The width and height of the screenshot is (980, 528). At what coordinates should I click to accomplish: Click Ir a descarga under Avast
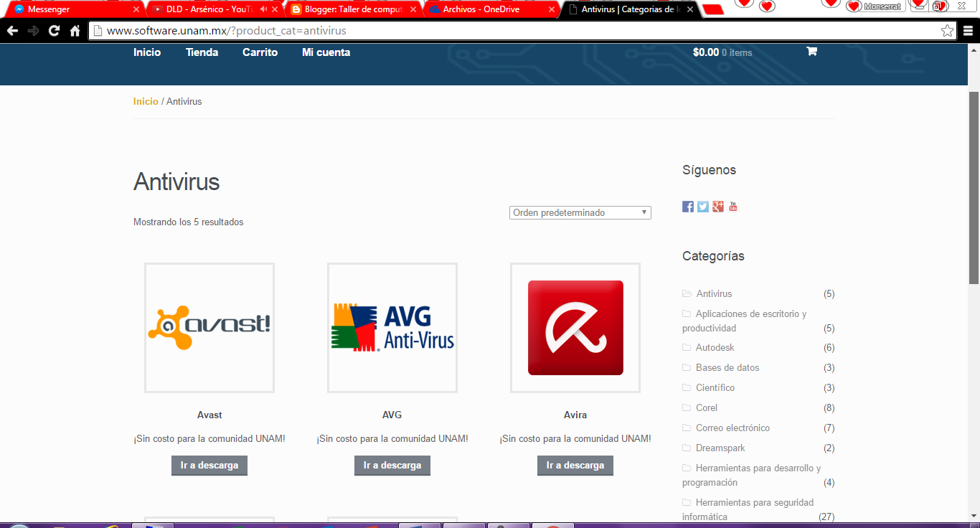point(209,466)
